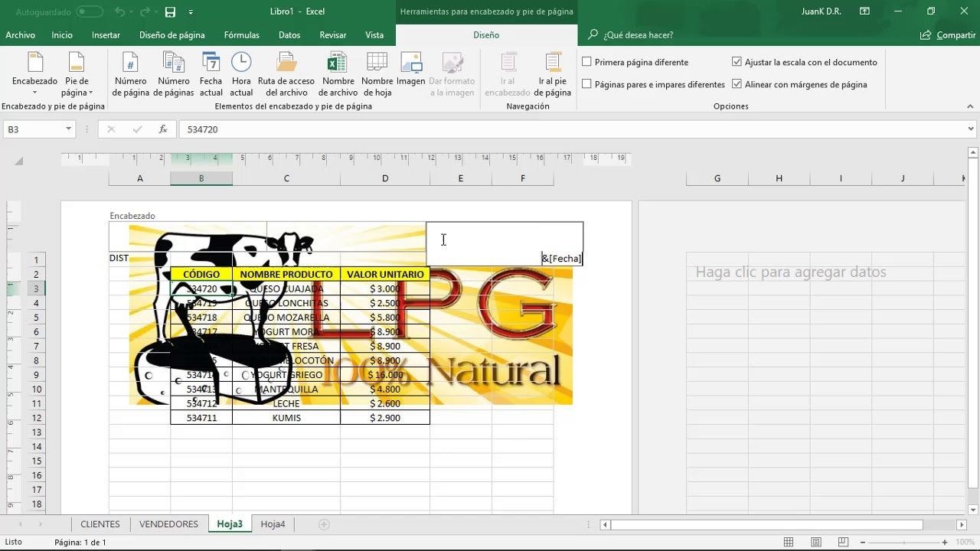Click the Select All corner triangle

point(18,161)
